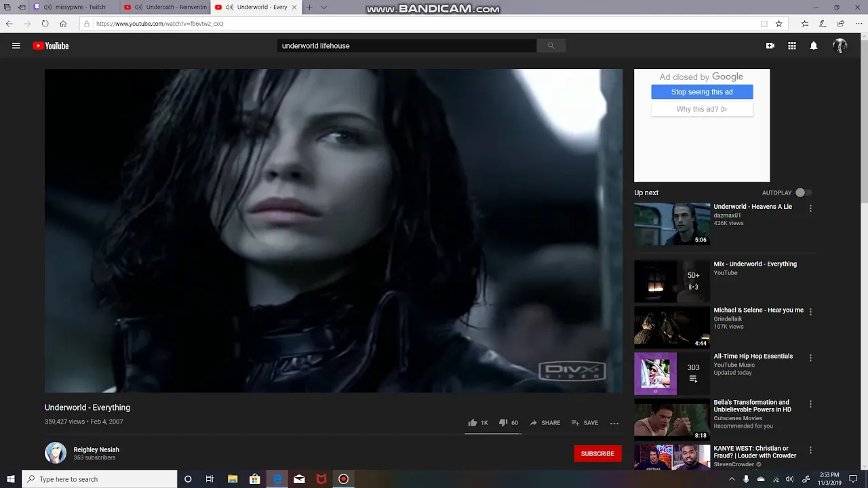Open Windows Start menu
This screenshot has width=868, height=488.
pos(11,479)
